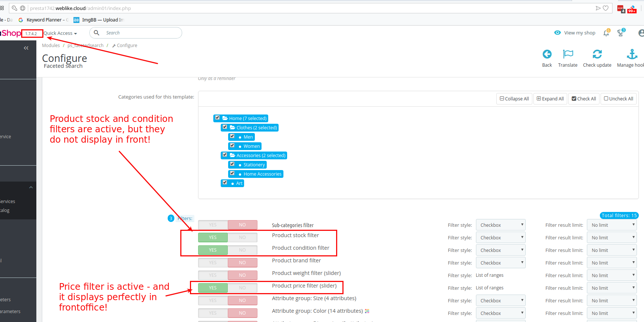Click the Check All button

(x=584, y=99)
